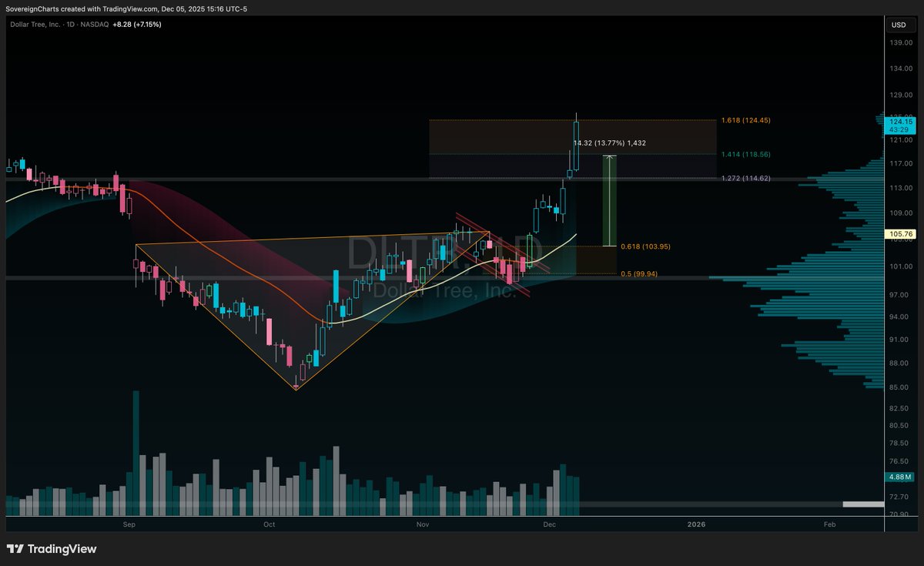This screenshot has height=566, width=924.
Task: Click the 4.88M volume axis label
Action: tap(900, 477)
